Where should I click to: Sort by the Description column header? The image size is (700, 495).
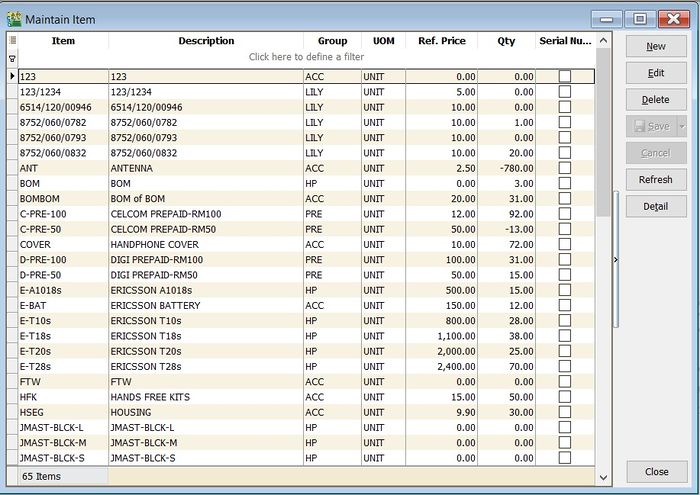(x=206, y=41)
